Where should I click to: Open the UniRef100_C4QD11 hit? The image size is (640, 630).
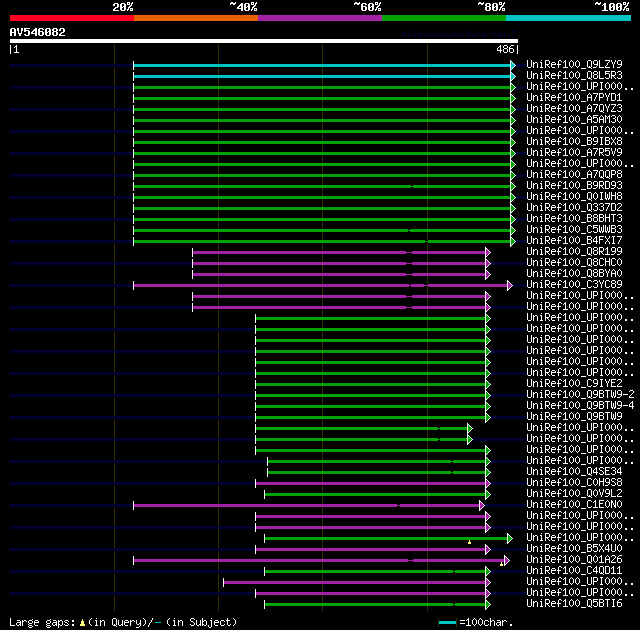coord(574,571)
